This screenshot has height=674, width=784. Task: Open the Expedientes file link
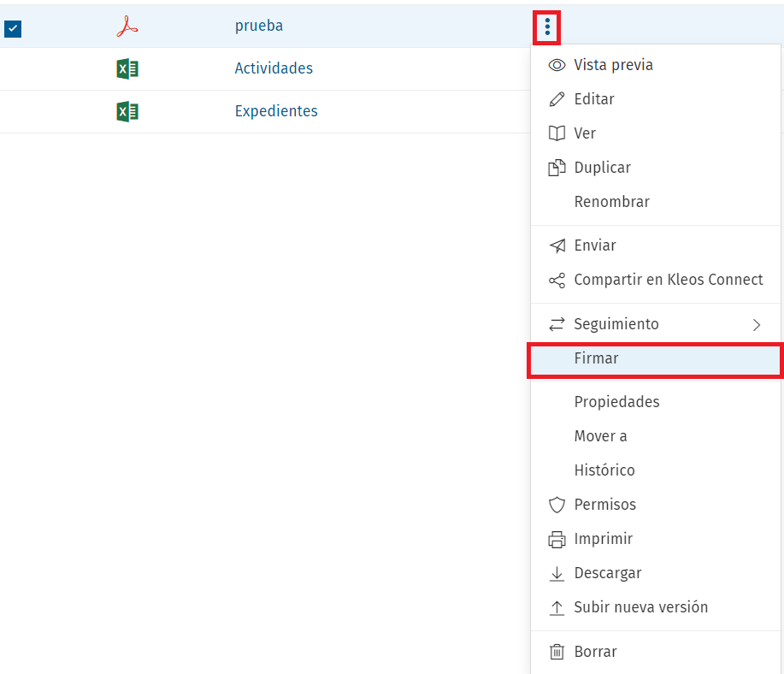tap(276, 111)
